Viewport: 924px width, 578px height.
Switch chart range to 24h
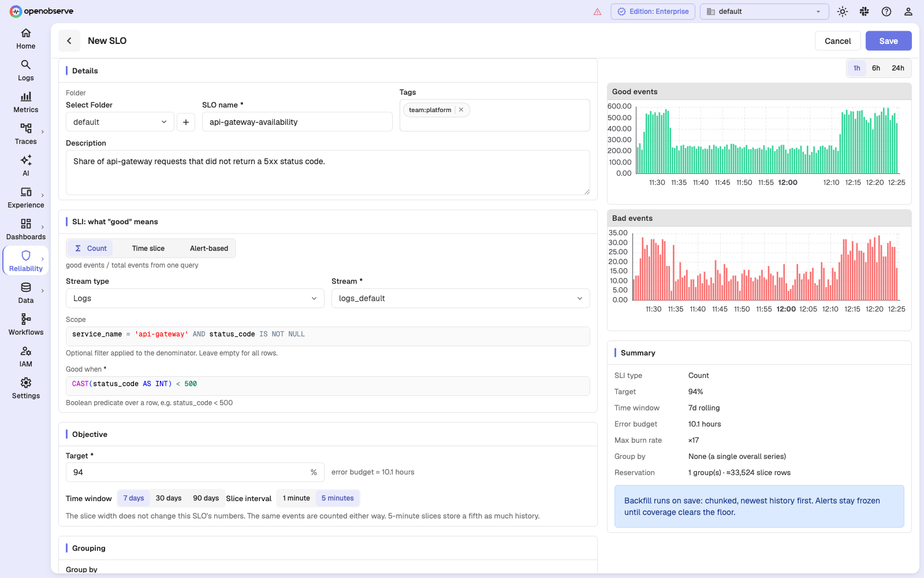pyautogui.click(x=898, y=68)
